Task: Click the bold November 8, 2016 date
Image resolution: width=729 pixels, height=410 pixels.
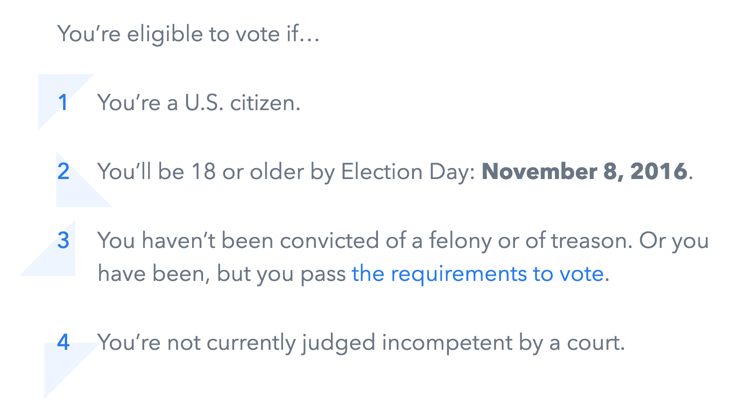Action: pos(585,171)
